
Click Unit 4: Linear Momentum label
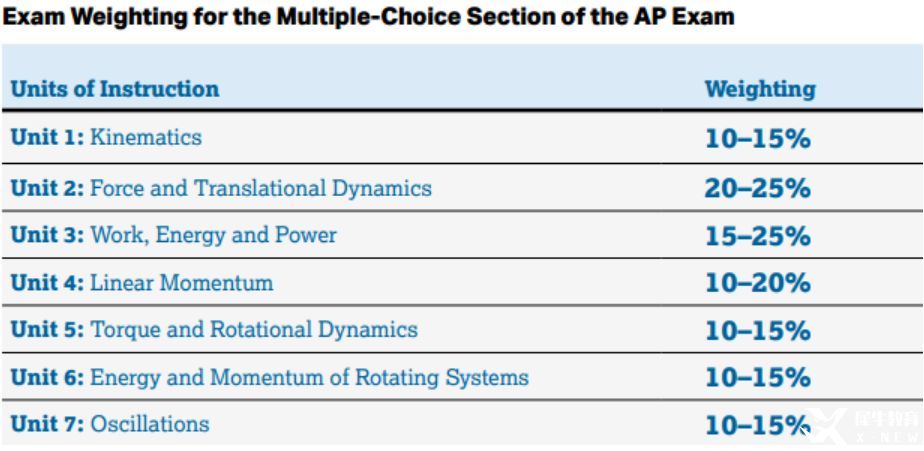[x=142, y=282]
